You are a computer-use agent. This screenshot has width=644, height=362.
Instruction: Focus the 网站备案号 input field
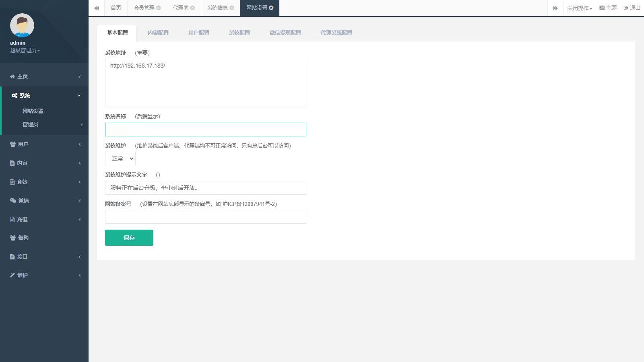pos(205,217)
